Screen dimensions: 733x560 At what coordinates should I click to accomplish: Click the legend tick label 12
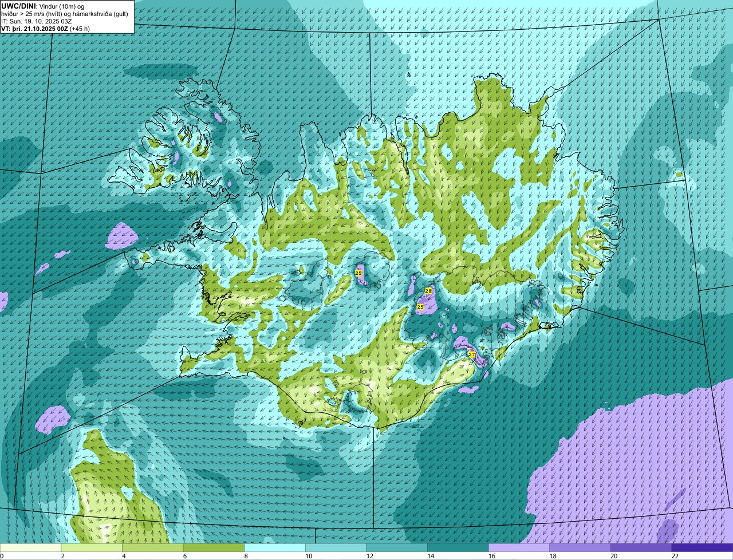pos(369,556)
